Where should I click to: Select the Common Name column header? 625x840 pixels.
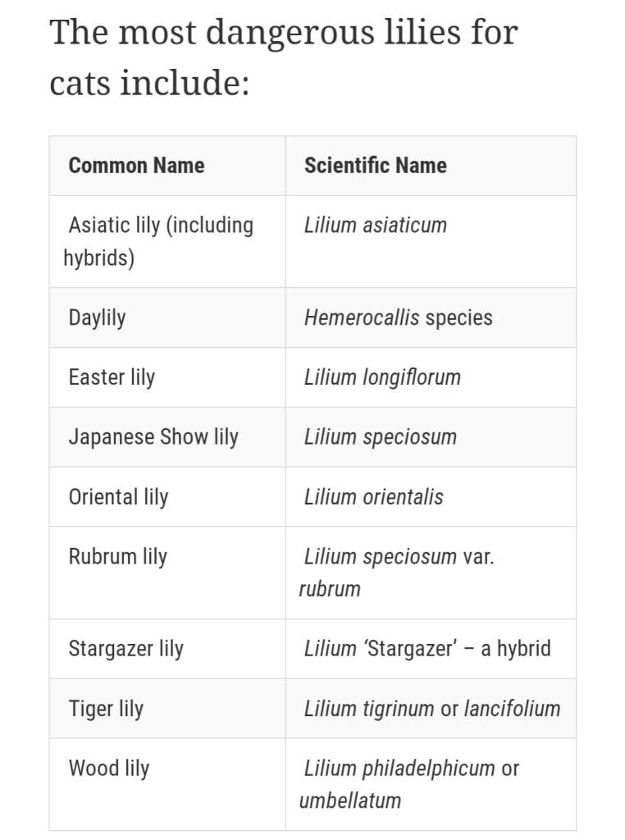[136, 166]
